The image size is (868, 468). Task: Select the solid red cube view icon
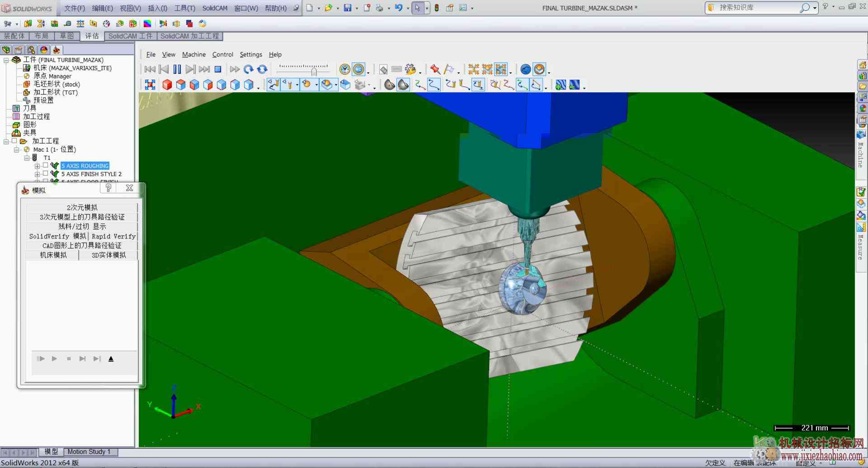point(167,84)
